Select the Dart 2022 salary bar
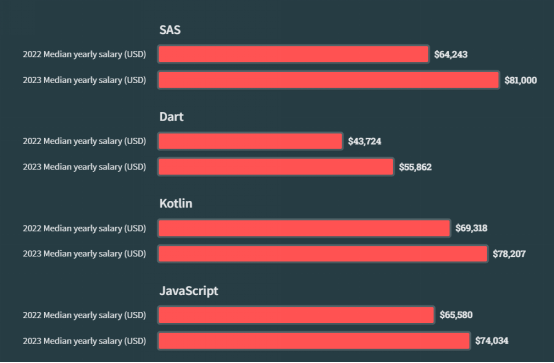This screenshot has height=363, width=554. pyautogui.click(x=250, y=141)
